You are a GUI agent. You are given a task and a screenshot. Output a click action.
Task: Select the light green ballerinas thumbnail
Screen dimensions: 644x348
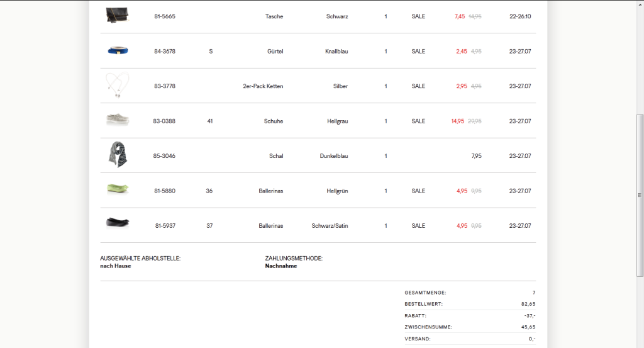[118, 189]
